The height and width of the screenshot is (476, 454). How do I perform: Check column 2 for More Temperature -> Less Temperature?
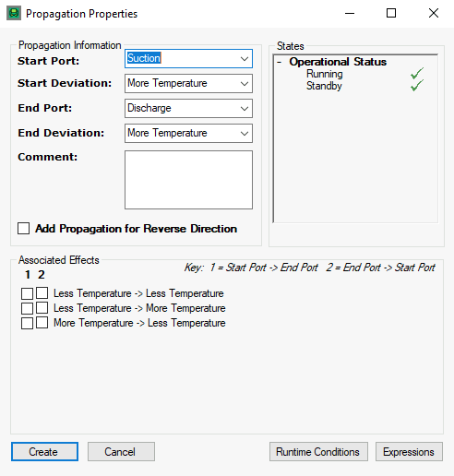(x=42, y=322)
